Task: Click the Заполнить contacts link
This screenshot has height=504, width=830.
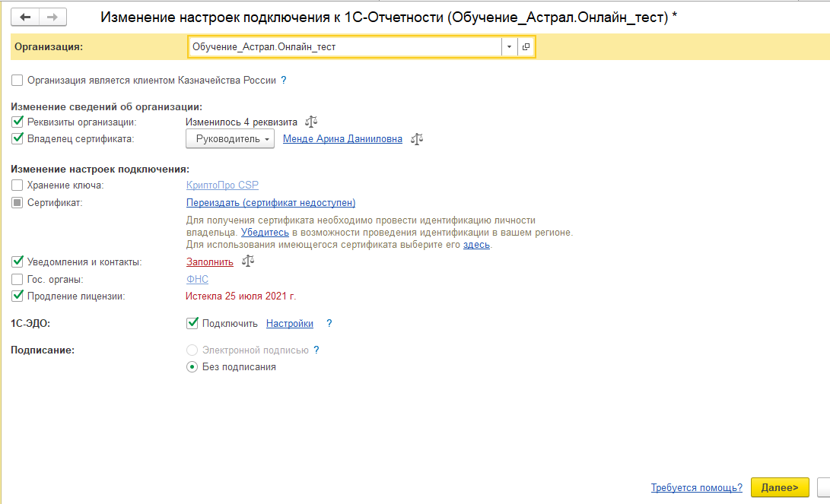Action: (x=209, y=262)
